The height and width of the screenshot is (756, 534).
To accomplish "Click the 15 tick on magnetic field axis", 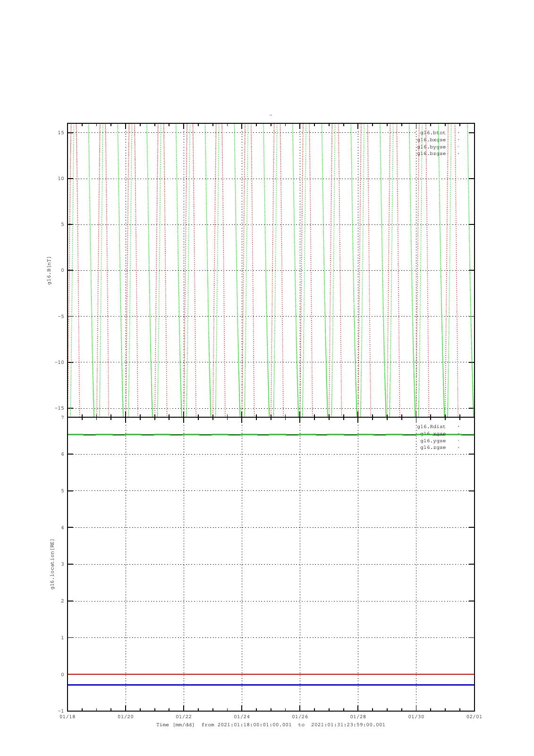I will [x=61, y=133].
